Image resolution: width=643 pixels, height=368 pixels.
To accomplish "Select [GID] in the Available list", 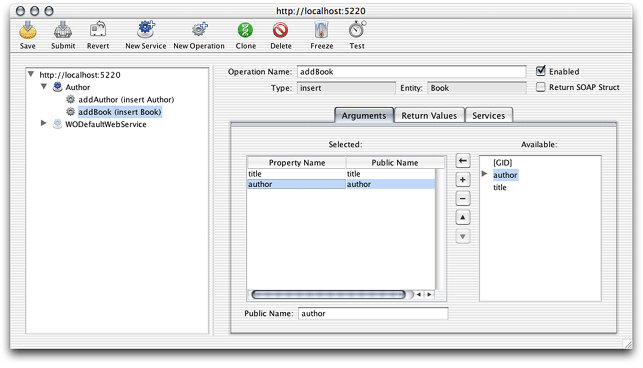I will pyautogui.click(x=502, y=163).
